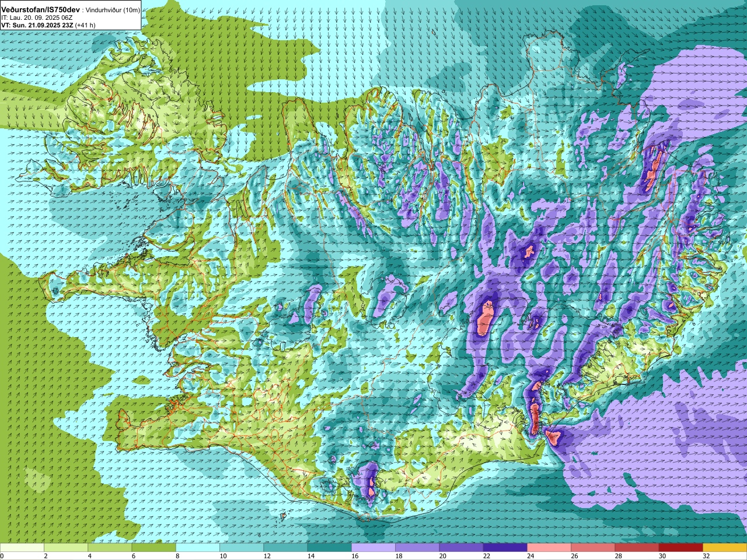Click the legend scale number 8

pyautogui.click(x=177, y=556)
